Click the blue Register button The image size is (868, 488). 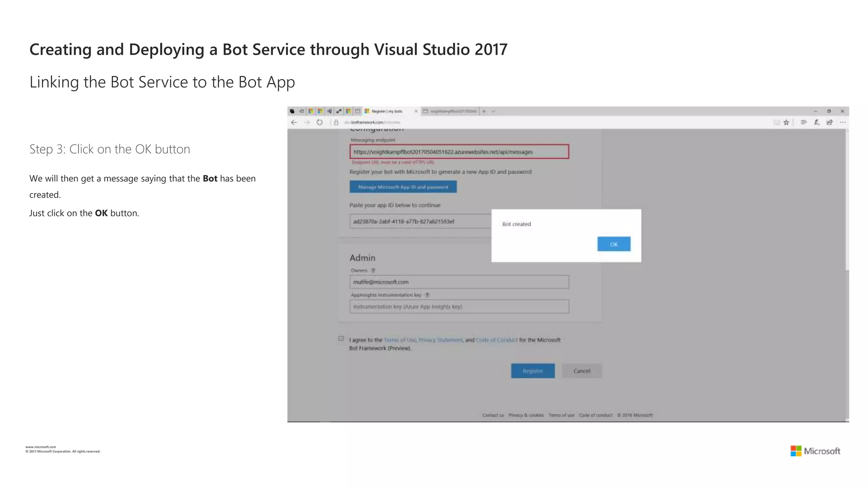(532, 371)
